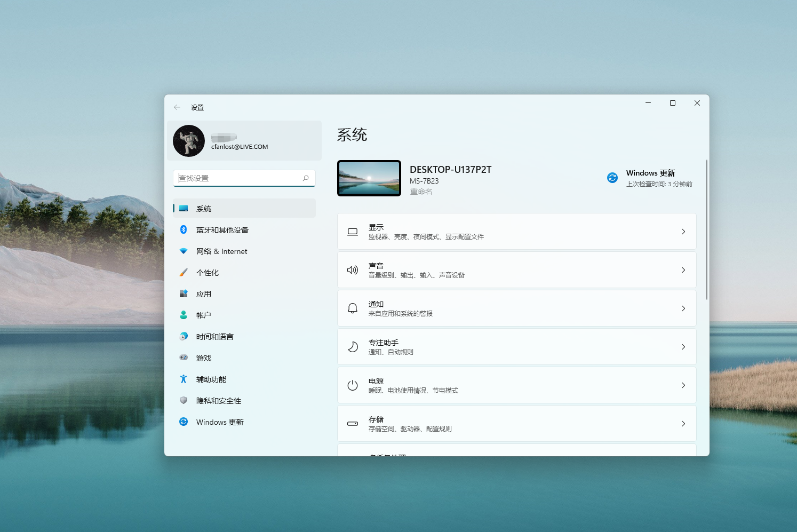This screenshot has height=532, width=797.
Task: Open 游戏 settings page
Action: click(x=244, y=358)
